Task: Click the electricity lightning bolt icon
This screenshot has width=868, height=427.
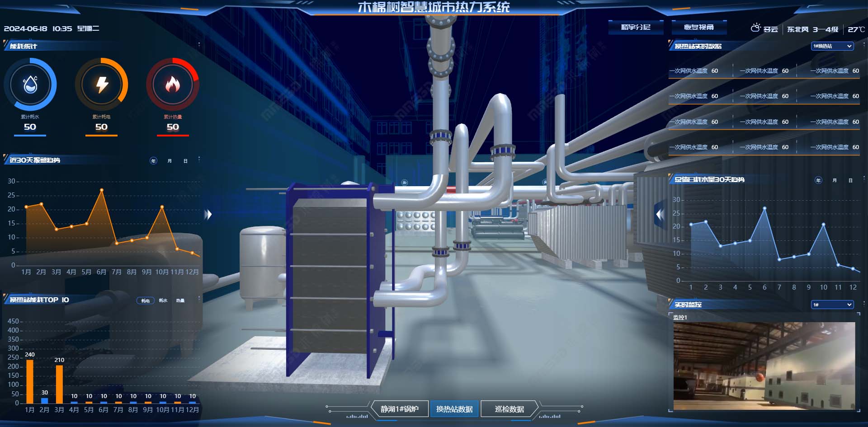Action: (102, 84)
